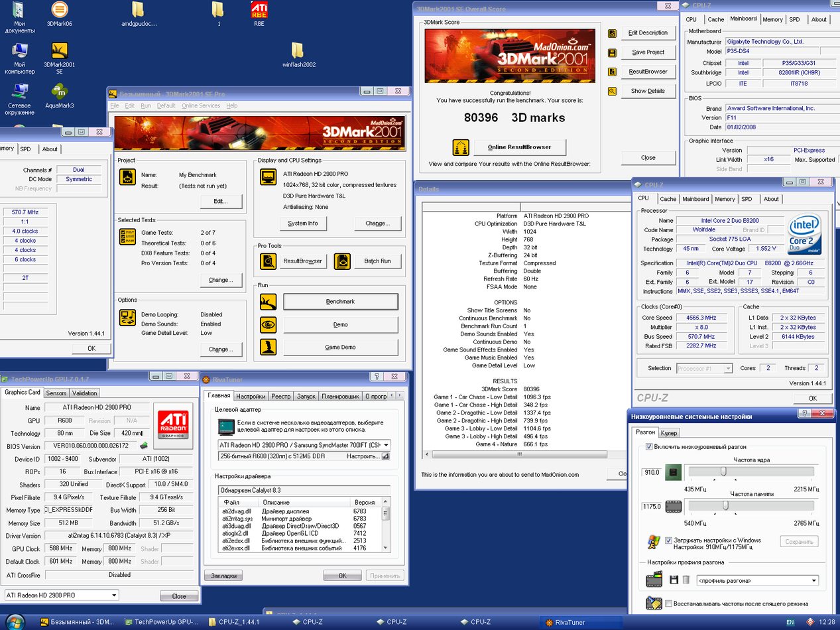The height and width of the screenshot is (630, 840).
Task: Click the RivaTuner title bar help button
Action: coord(377,377)
